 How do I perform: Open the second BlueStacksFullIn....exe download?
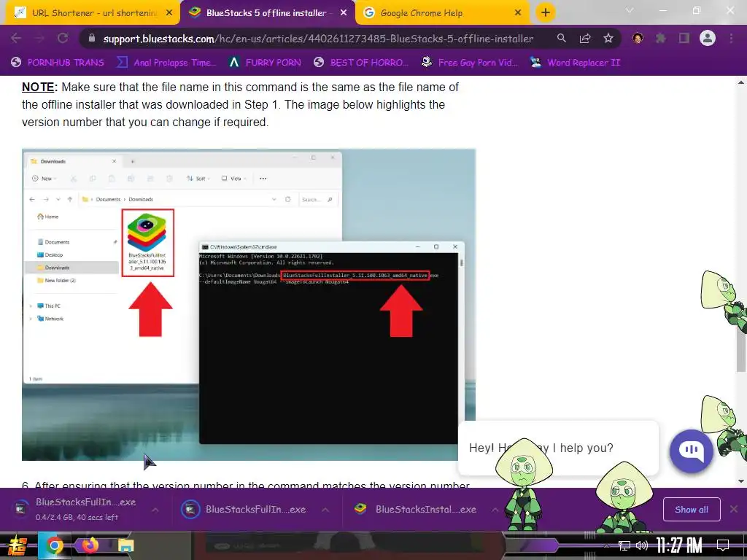point(244,509)
